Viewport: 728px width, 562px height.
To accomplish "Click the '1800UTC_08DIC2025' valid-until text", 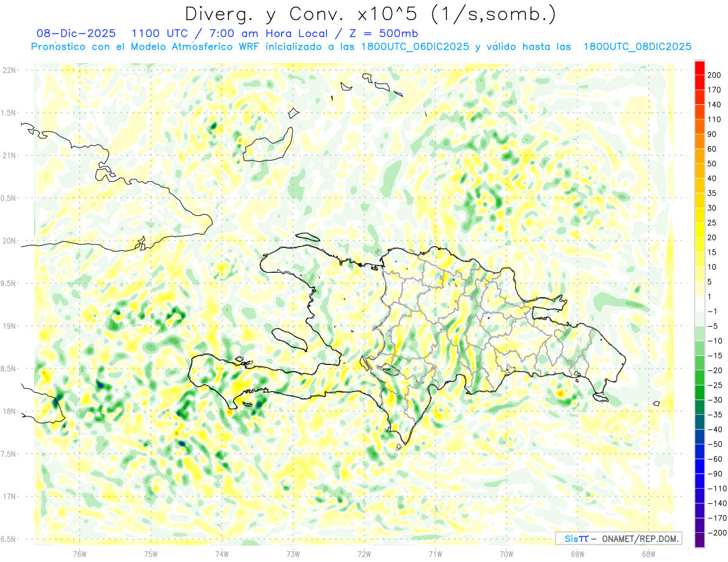I will coord(637,47).
